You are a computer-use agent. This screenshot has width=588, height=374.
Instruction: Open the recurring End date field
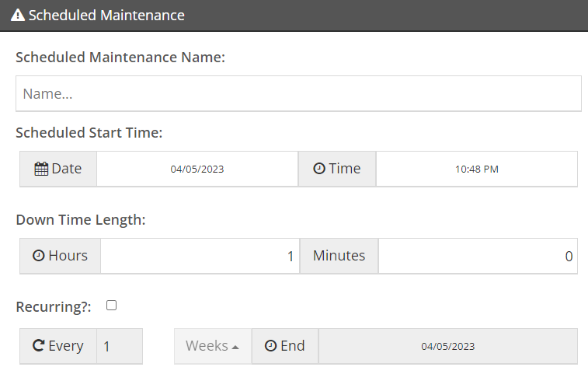pyautogui.click(x=447, y=346)
